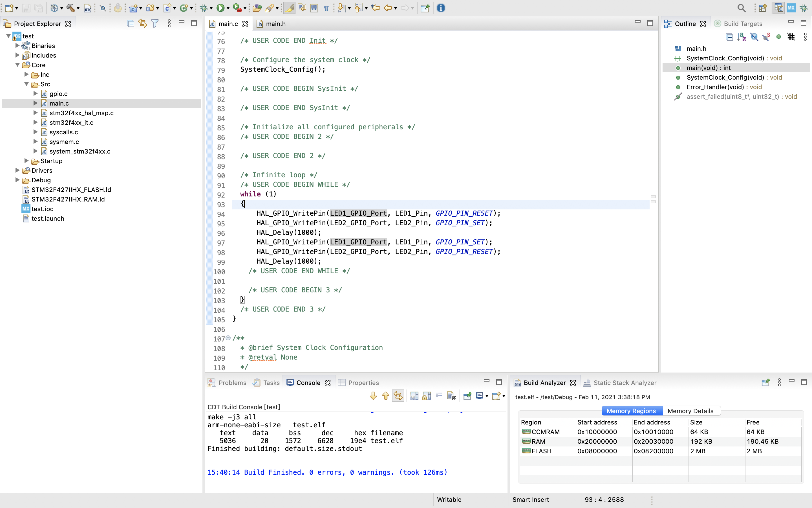Select the Memory Regions button
812x508 pixels.
point(632,411)
